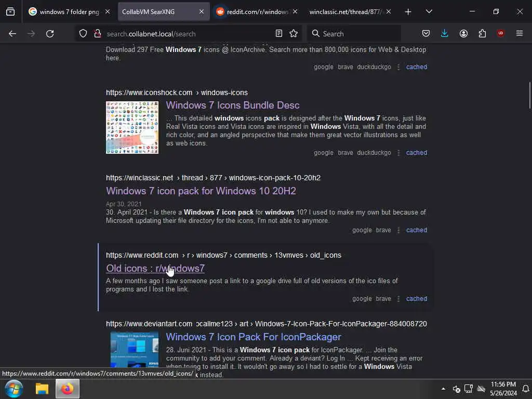Open cached version of winclassic result
The image size is (532, 399).
[417, 230]
